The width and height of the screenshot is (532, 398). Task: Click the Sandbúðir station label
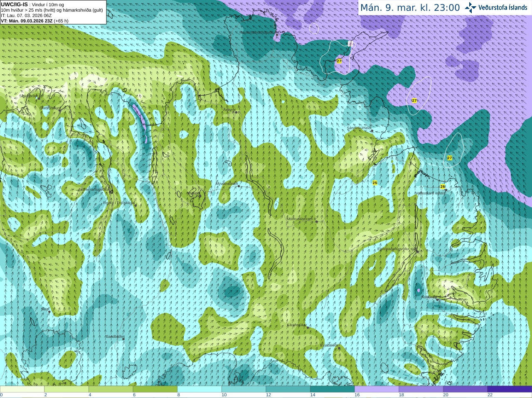click(114, 336)
